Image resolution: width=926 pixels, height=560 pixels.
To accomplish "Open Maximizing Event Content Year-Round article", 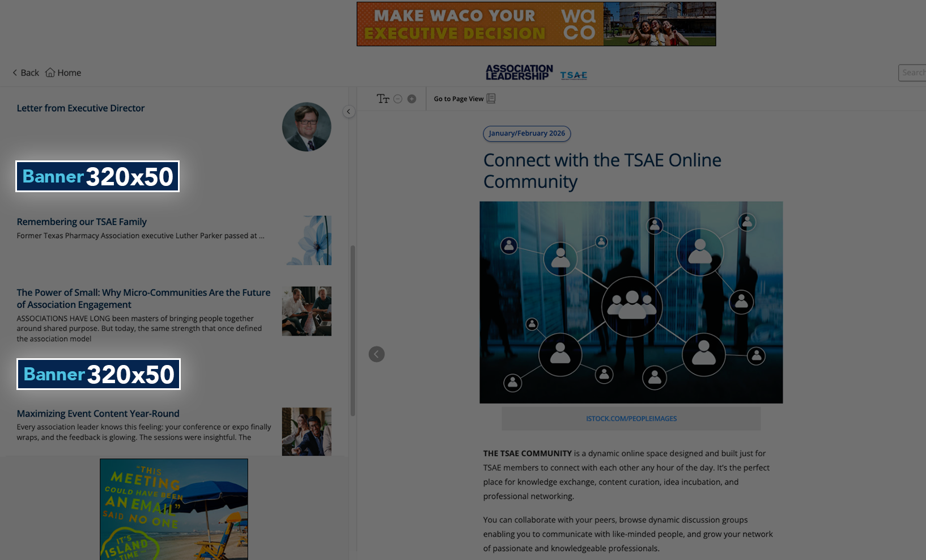I will pos(98,414).
